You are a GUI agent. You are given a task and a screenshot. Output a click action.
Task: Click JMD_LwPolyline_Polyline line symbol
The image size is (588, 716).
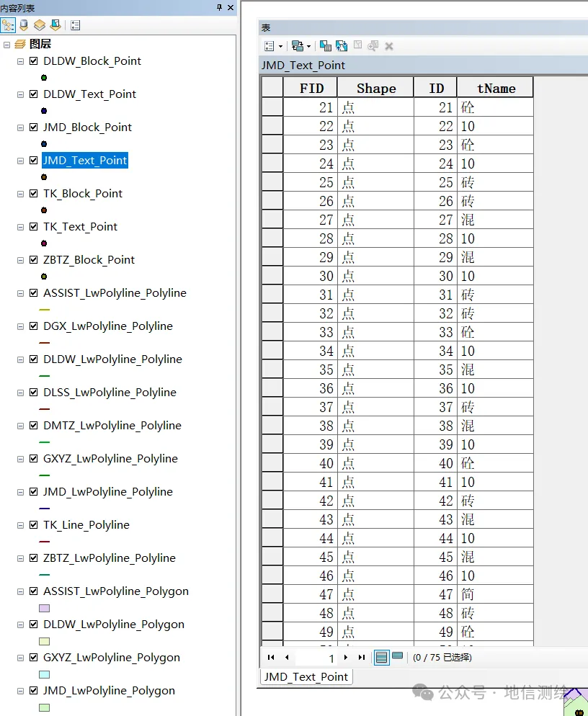click(45, 509)
